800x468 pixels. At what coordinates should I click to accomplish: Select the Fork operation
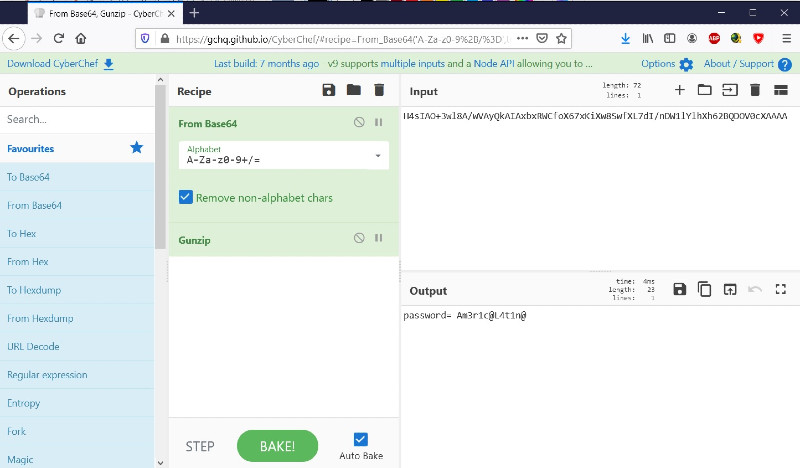coord(77,431)
